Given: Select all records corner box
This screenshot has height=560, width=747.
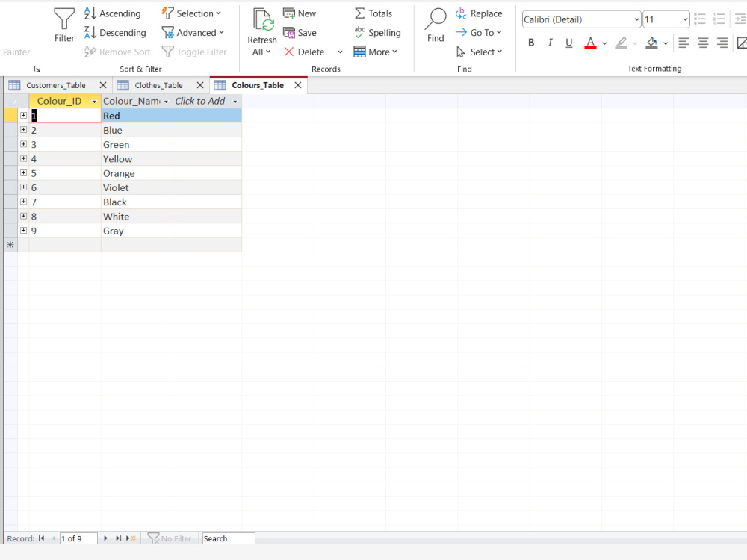Looking at the screenshot, I should pyautogui.click(x=10, y=101).
